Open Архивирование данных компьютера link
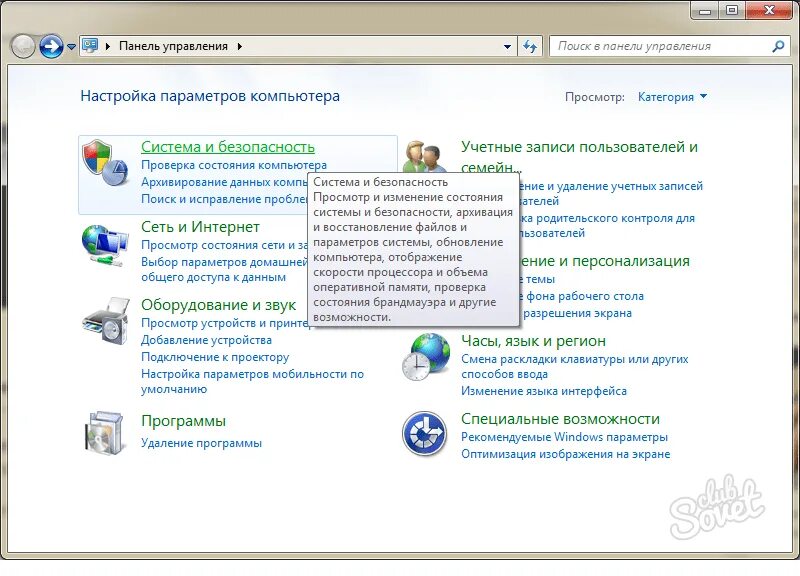The width and height of the screenshot is (800, 576). [224, 182]
